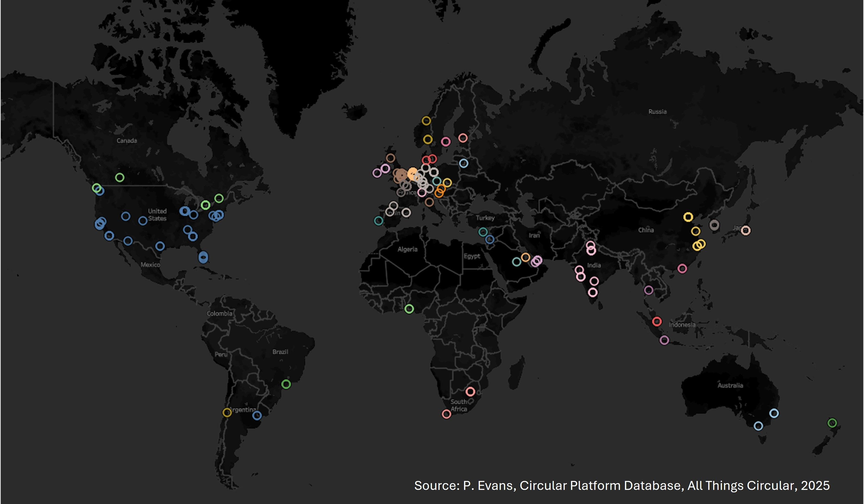Click the green circle marker in Nigeria
The height and width of the screenshot is (504, 864).
(409, 309)
